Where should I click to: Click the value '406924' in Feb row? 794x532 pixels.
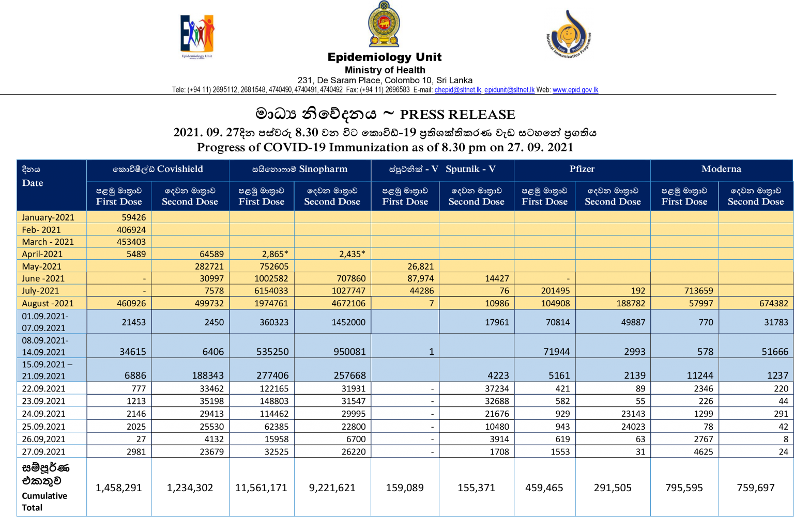pyautogui.click(x=131, y=230)
